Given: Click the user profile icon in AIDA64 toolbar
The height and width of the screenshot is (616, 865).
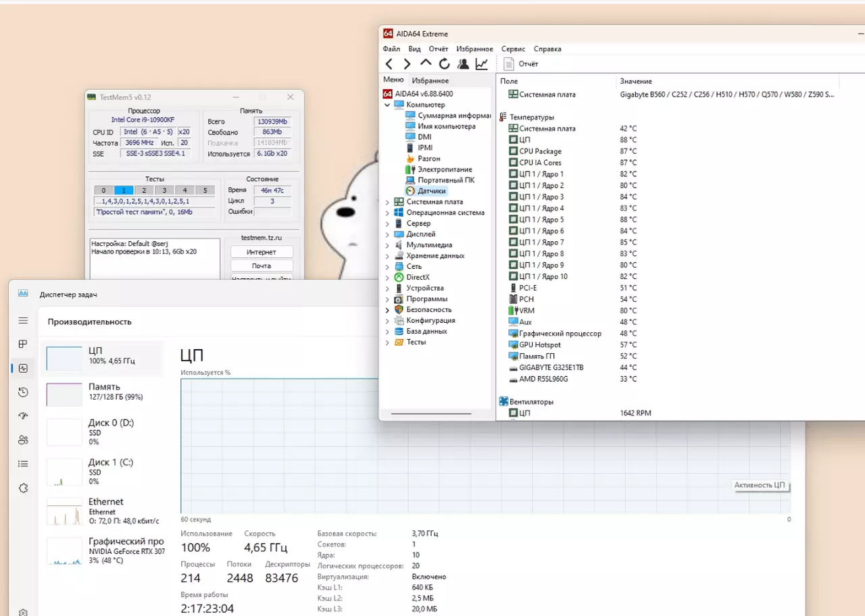Looking at the screenshot, I should click(463, 63).
